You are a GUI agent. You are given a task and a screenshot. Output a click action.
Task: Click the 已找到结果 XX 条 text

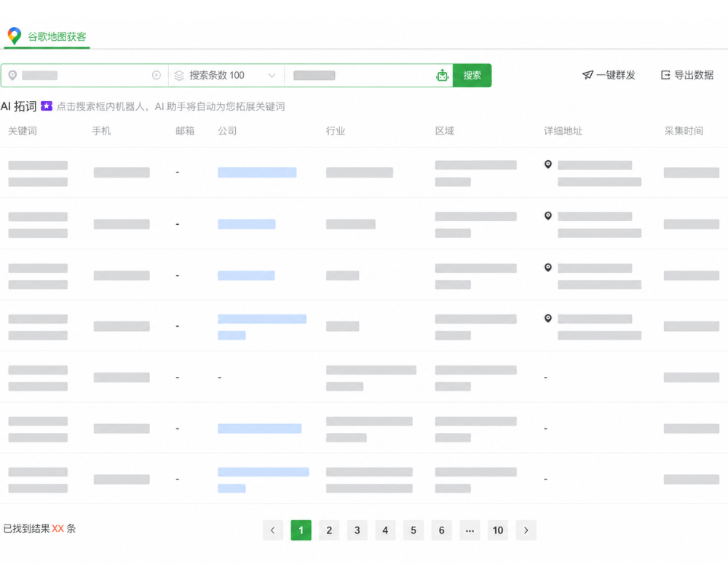point(39,529)
